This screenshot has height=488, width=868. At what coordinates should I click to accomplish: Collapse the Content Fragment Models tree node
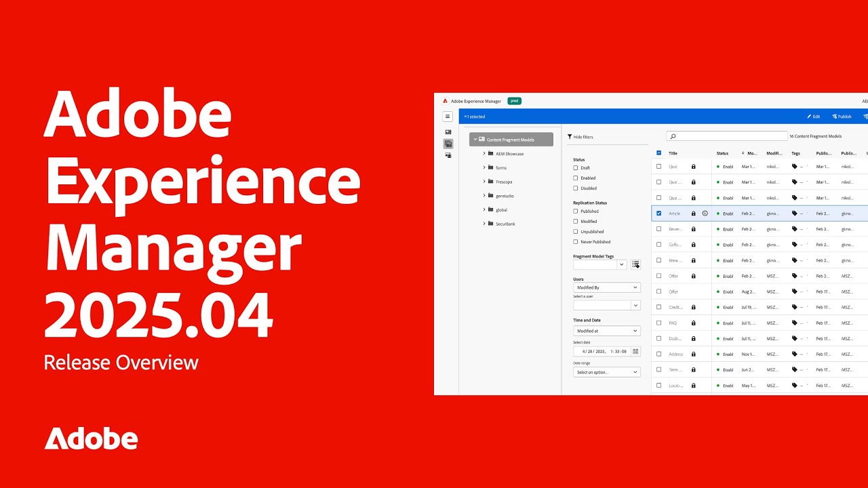(475, 140)
